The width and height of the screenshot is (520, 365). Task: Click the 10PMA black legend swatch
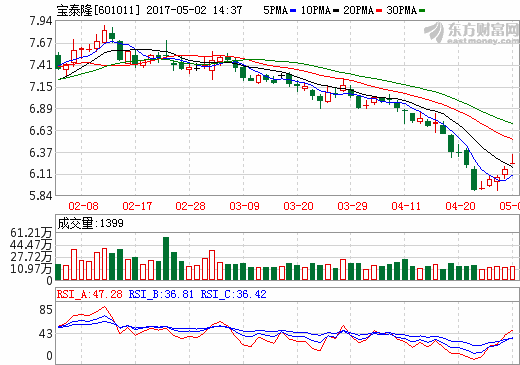(336, 11)
